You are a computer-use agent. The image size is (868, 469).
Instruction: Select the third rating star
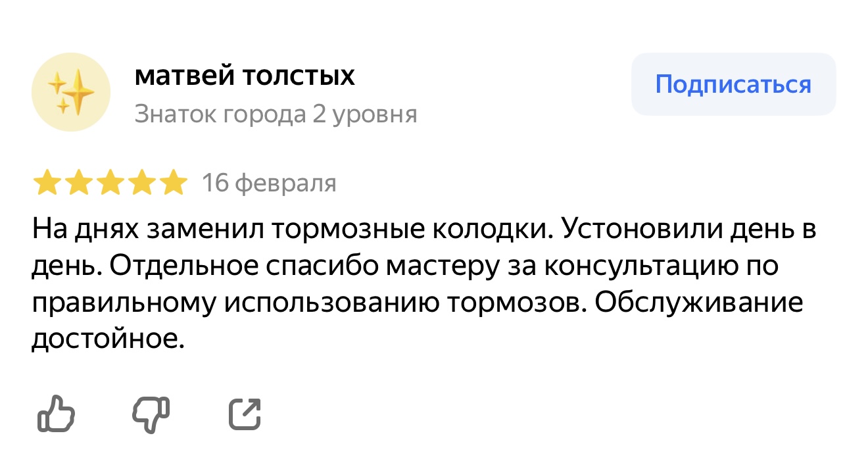tap(110, 184)
